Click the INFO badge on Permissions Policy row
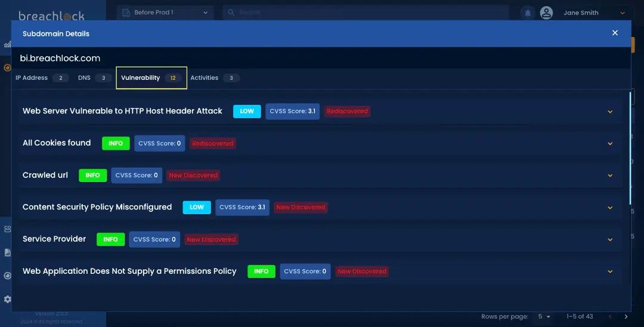 click(261, 272)
